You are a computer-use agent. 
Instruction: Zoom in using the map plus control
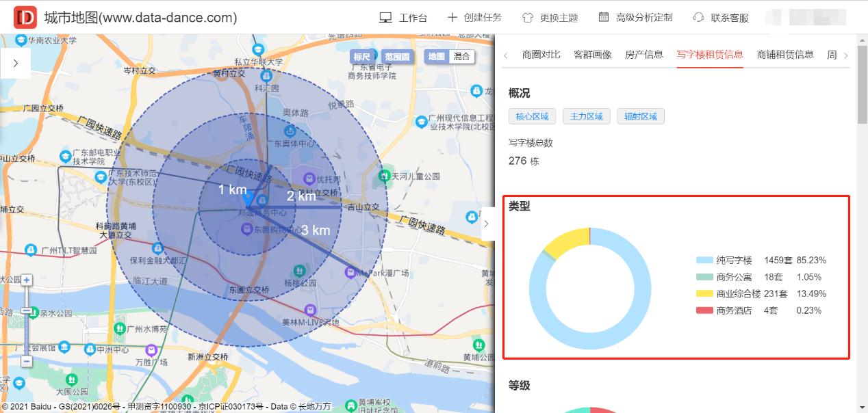click(x=25, y=280)
